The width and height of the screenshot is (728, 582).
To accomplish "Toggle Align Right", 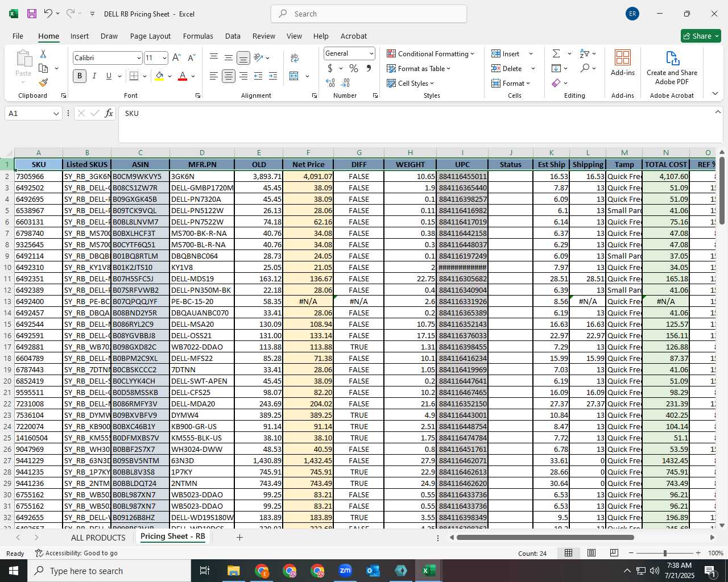I will pos(243,76).
